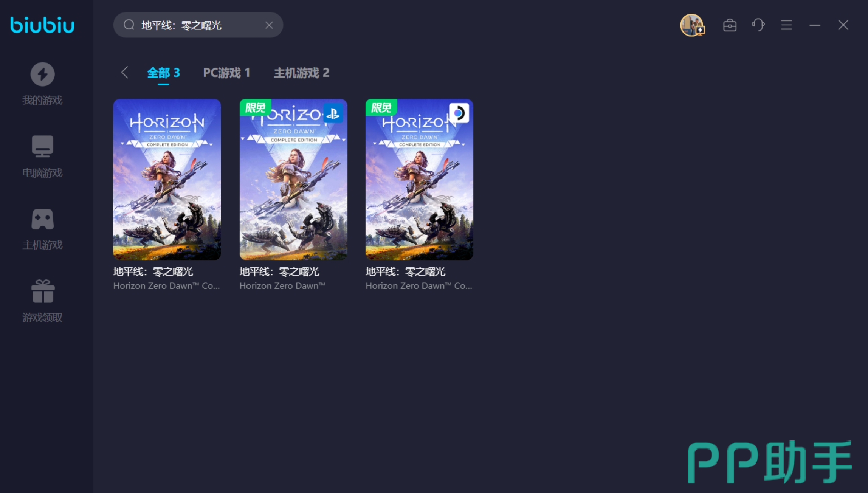868x493 pixels.
Task: Switch to the 全部 3 tab
Action: pos(163,73)
